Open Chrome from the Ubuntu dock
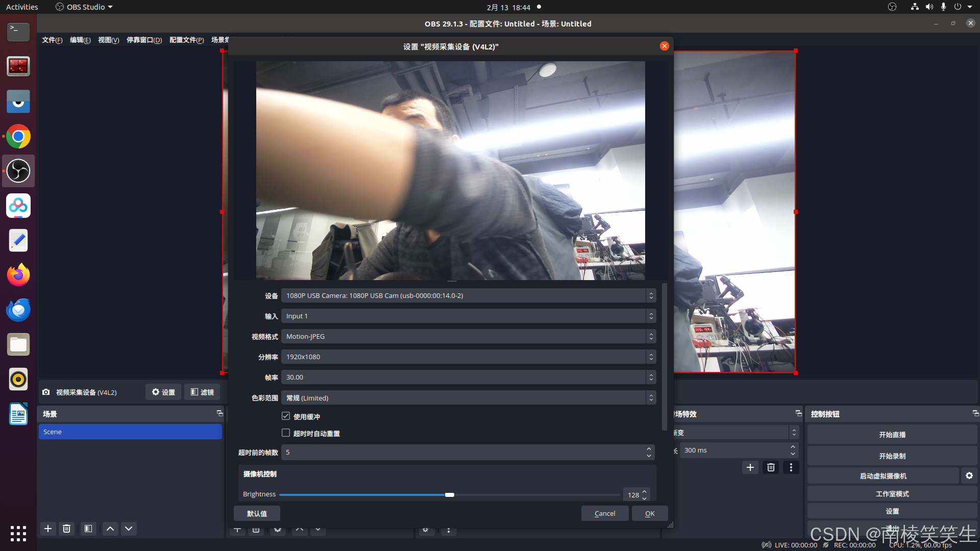Image resolution: width=980 pixels, height=551 pixels. click(18, 137)
